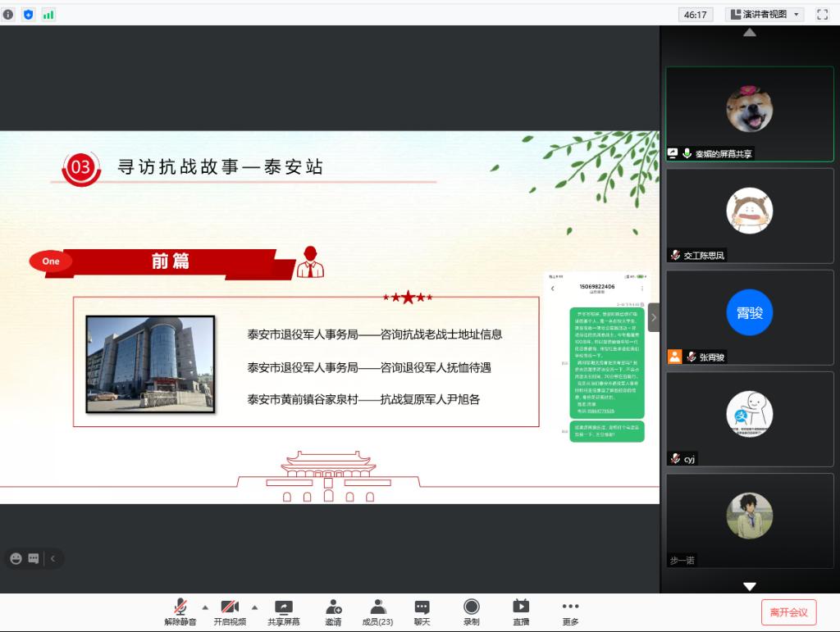Open the 聊天 chat panel
This screenshot has height=632, width=840.
422,612
